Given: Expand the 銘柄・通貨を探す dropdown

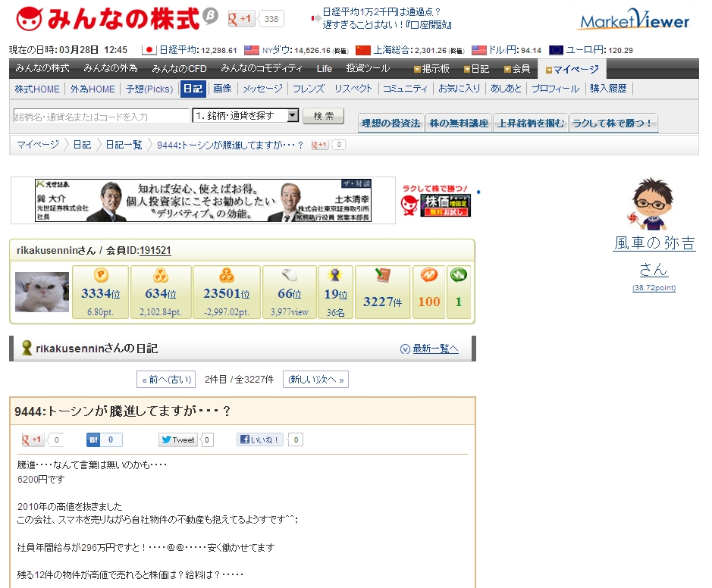Looking at the screenshot, I should [293, 116].
